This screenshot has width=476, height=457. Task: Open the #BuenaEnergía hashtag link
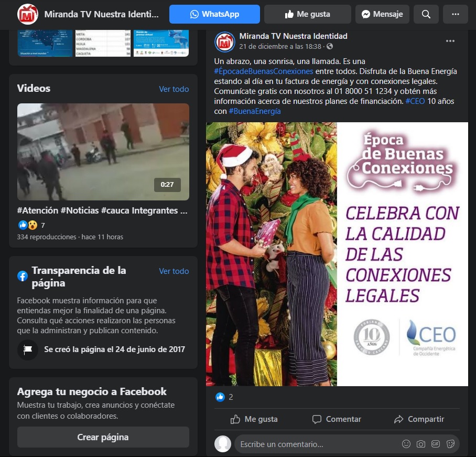[255, 111]
